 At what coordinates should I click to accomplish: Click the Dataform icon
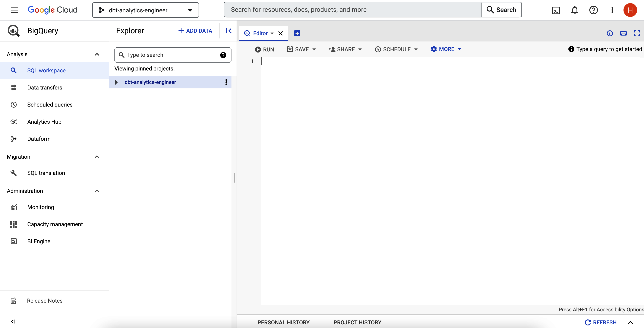coord(13,138)
